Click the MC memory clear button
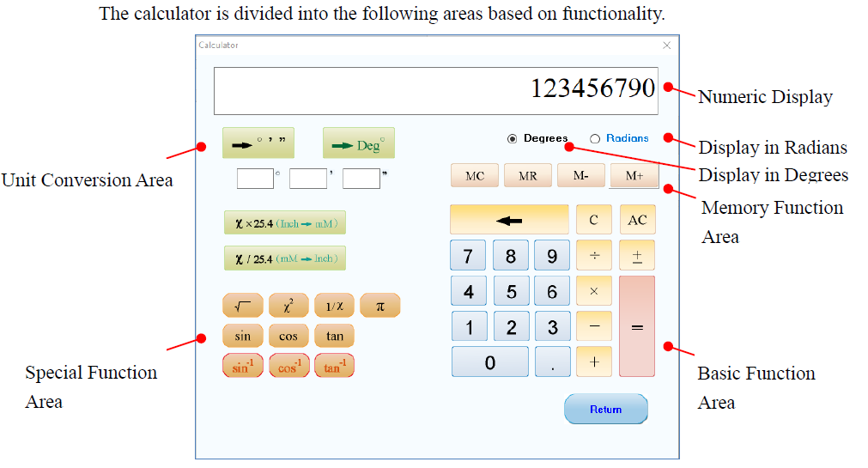The image size is (868, 468). tap(475, 175)
